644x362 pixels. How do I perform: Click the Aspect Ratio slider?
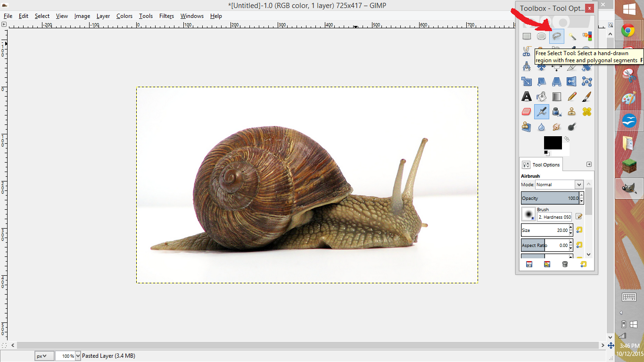coord(545,245)
